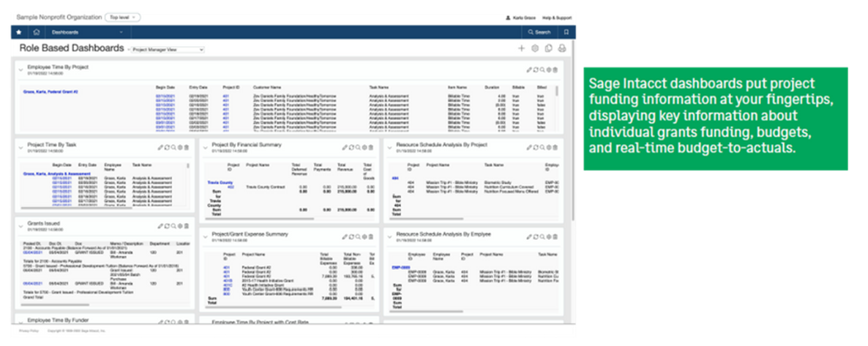Edit Grants Issued widget with pencil
The image size is (868, 346).
[x=160, y=226]
